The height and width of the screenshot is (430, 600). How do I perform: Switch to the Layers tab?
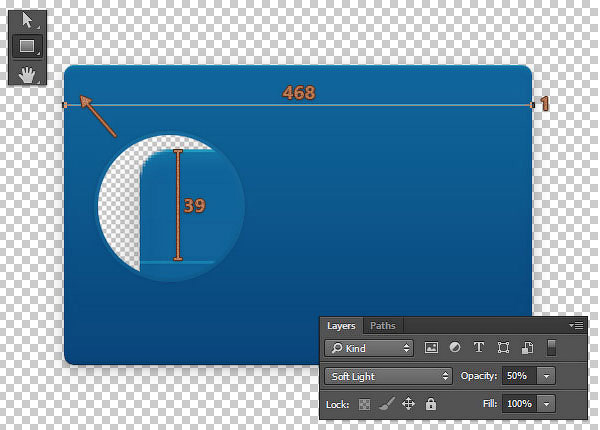pos(341,326)
